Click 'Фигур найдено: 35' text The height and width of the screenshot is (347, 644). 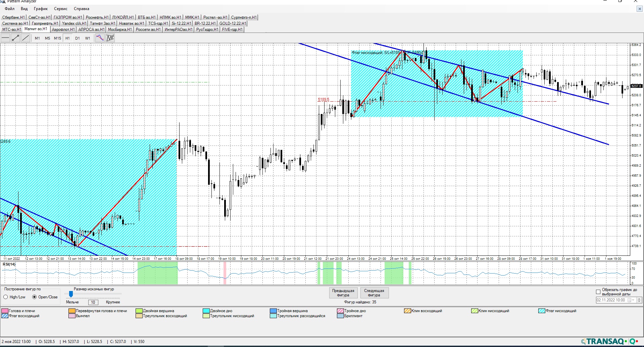[x=360, y=302]
